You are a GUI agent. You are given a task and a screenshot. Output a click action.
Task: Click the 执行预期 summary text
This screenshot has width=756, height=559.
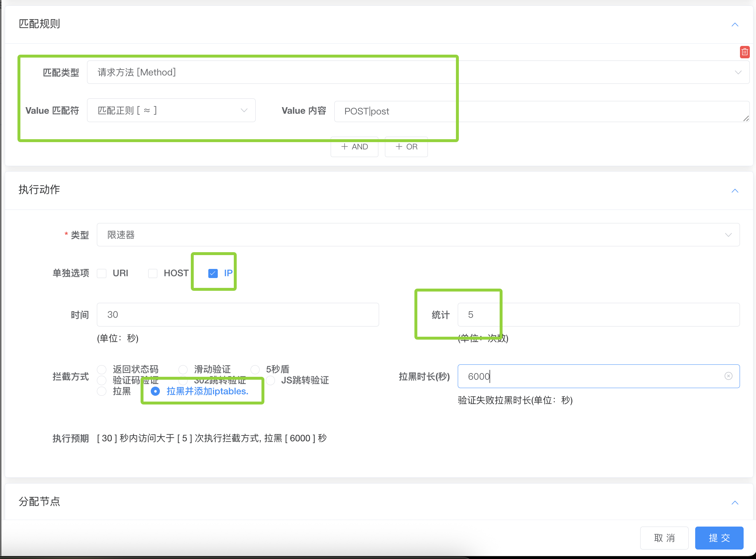click(212, 438)
